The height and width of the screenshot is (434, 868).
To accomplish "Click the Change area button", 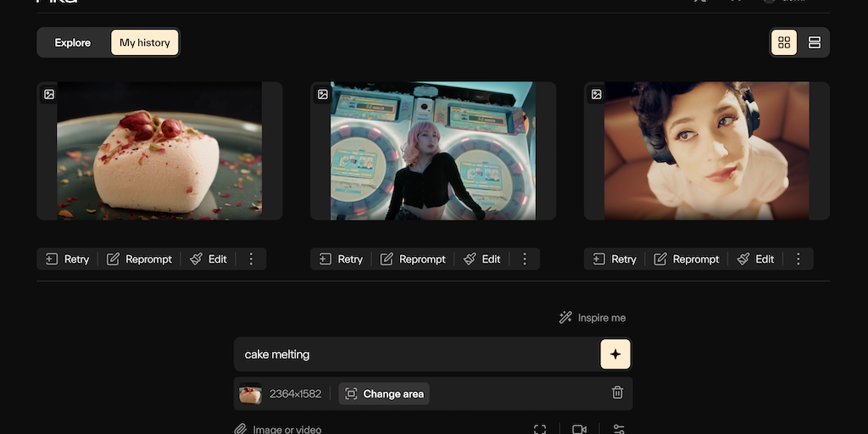I will (x=384, y=394).
